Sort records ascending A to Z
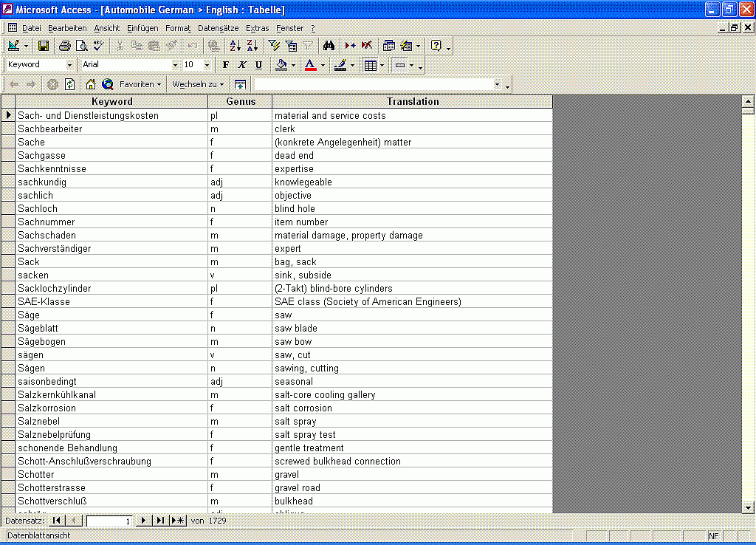This screenshot has width=756, height=545. tap(235, 46)
